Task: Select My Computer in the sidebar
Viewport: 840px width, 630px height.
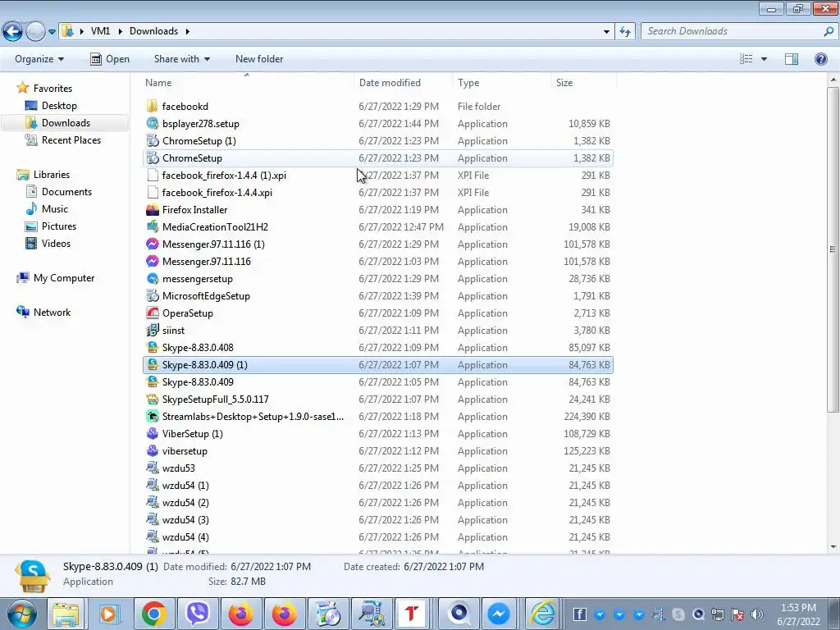Action: (64, 278)
